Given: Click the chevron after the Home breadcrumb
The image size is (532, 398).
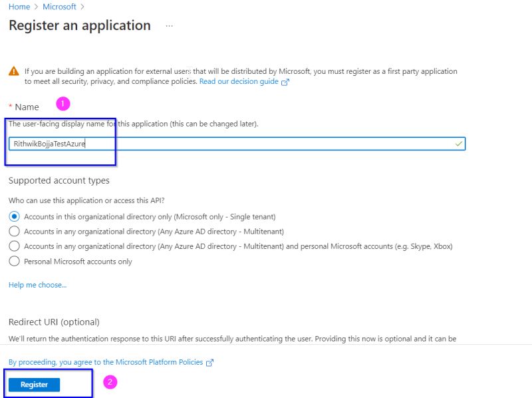Looking at the screenshot, I should [x=35, y=7].
